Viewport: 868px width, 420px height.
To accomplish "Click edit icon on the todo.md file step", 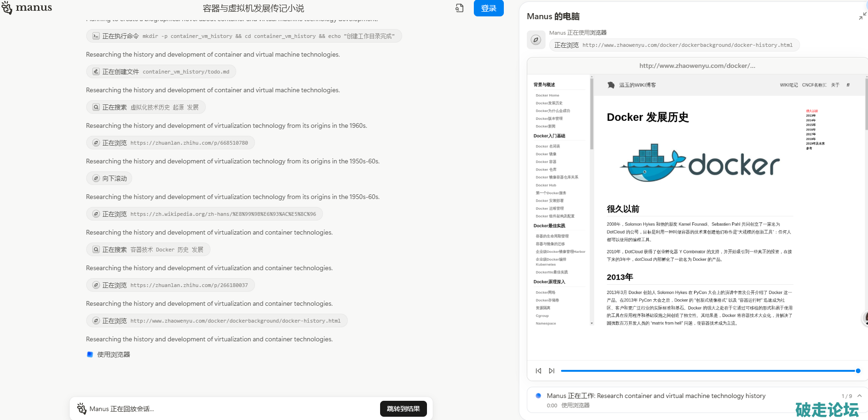I will click(x=96, y=72).
